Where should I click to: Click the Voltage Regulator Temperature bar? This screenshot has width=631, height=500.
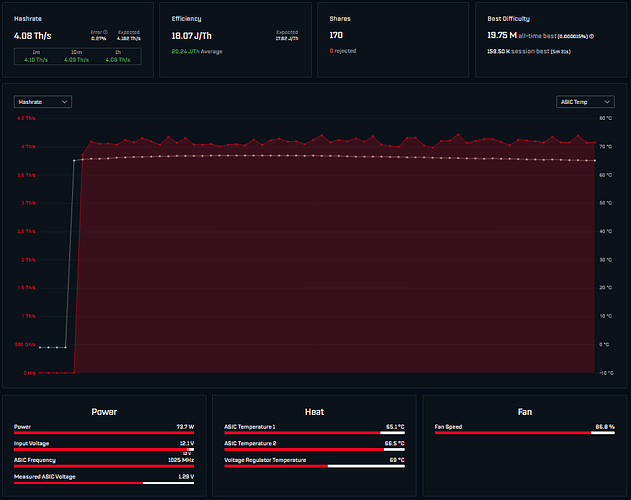[314, 466]
